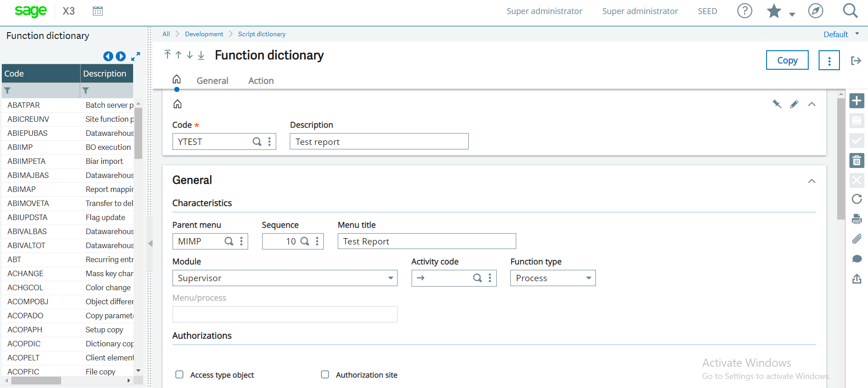Click the All breadcrumb
The width and height of the screenshot is (868, 388).
[166, 34]
